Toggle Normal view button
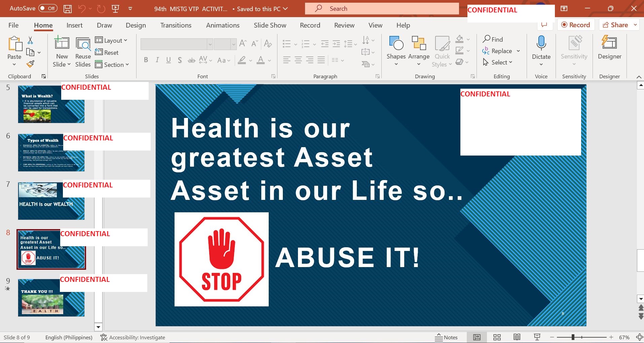644x343 pixels. [477, 337]
